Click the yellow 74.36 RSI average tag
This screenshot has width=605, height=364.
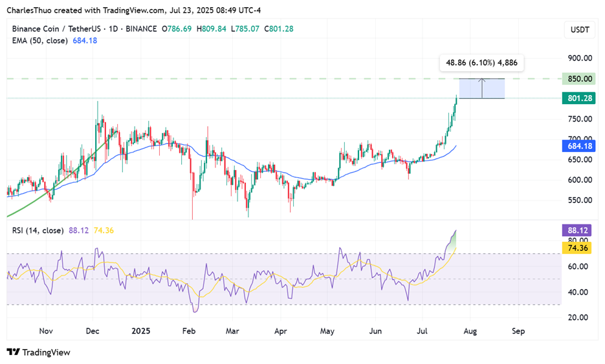577,248
